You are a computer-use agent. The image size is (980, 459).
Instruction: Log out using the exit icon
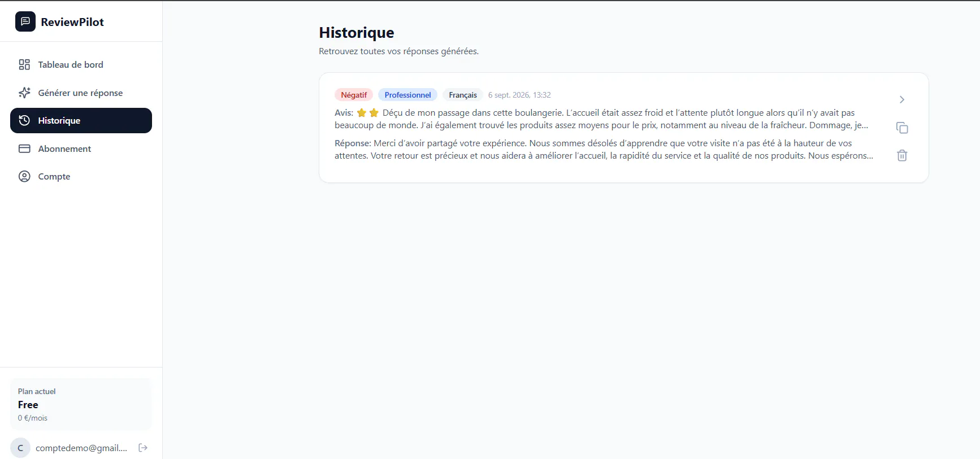[x=143, y=448]
